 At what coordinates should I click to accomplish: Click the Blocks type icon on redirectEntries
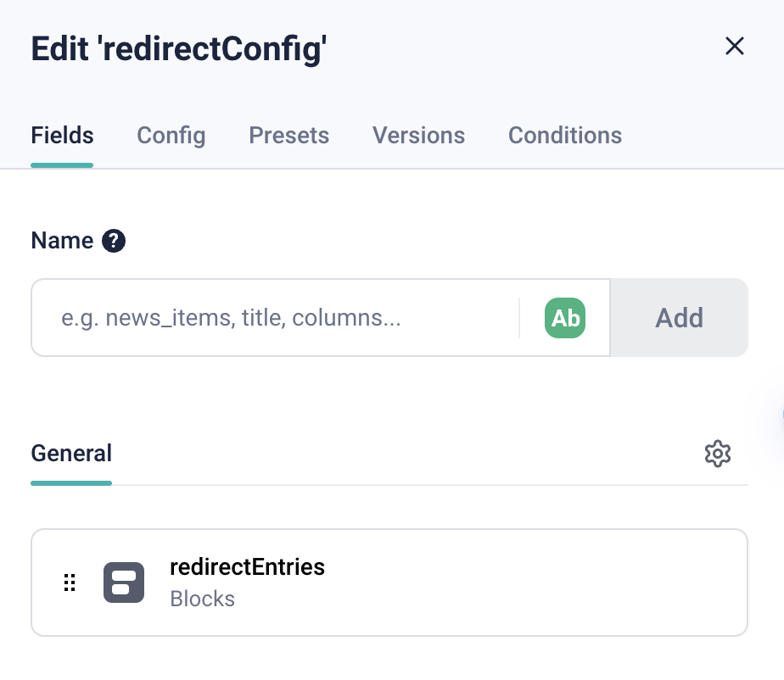[x=124, y=582]
